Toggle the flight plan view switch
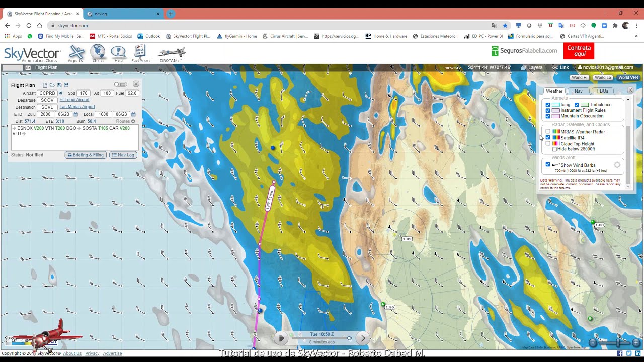Viewport: 644px width, 362px height. point(120,84)
